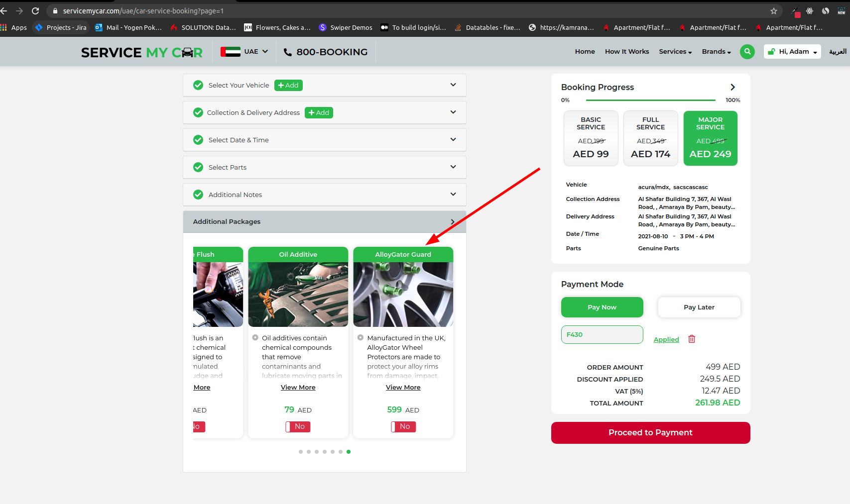Screen dimensions: 850x504
Task: Click the UAE flag icon
Action: point(231,52)
